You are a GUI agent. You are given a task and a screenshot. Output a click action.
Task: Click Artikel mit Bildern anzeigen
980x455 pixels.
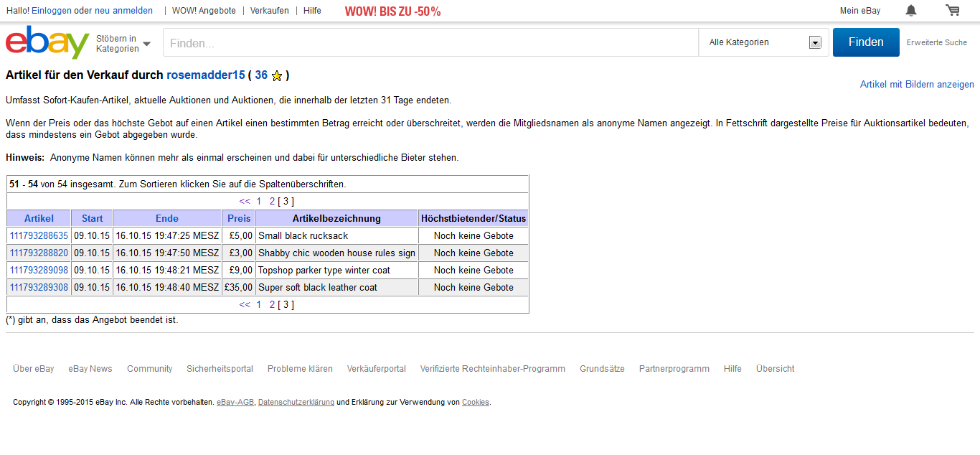click(917, 85)
